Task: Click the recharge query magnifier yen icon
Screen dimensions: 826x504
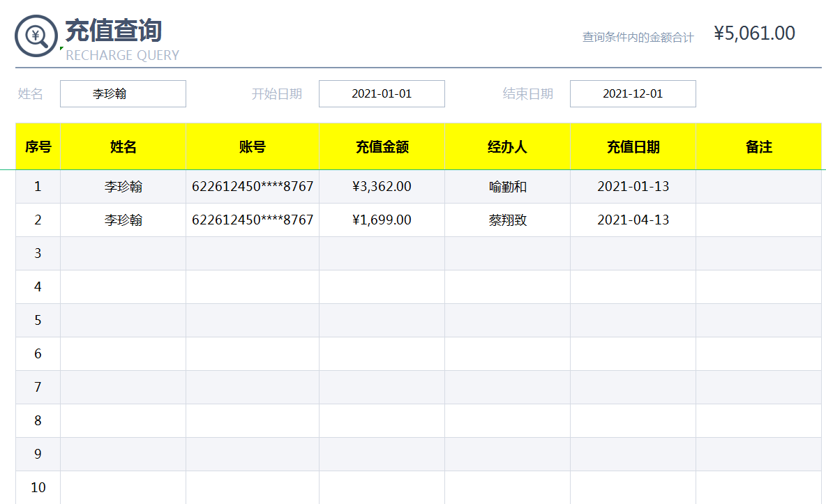Action: click(36, 36)
